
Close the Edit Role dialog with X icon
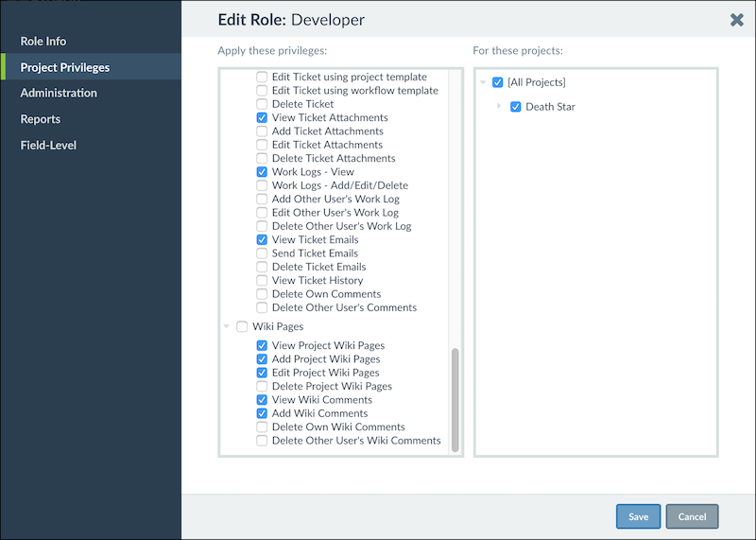click(737, 20)
